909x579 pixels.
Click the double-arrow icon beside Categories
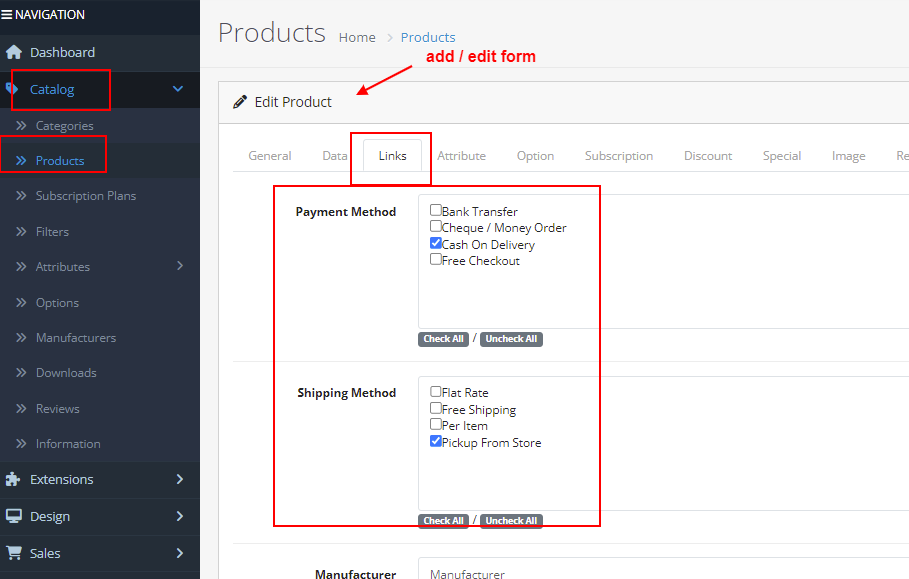(x=21, y=125)
